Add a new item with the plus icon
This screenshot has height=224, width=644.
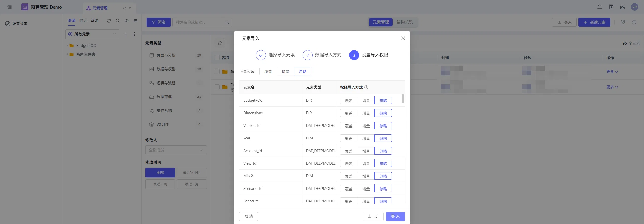pyautogui.click(x=125, y=34)
